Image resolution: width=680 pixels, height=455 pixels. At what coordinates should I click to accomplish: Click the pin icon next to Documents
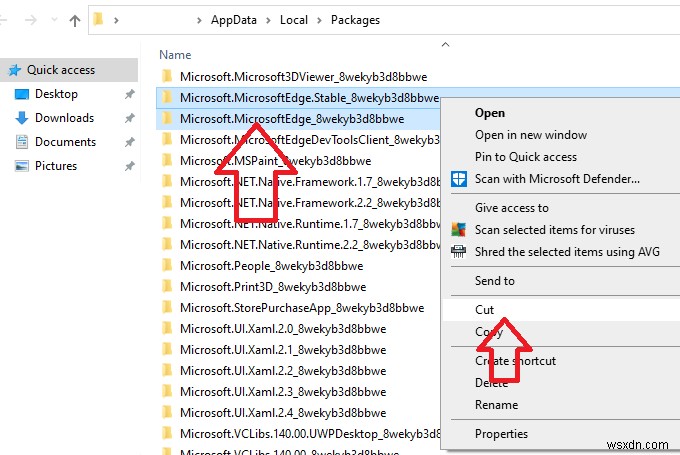click(129, 142)
